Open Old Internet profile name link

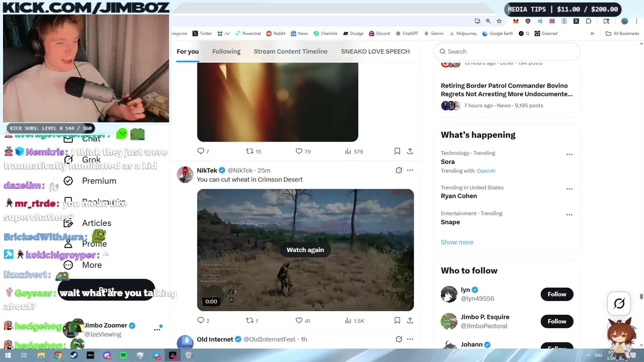pos(215,339)
